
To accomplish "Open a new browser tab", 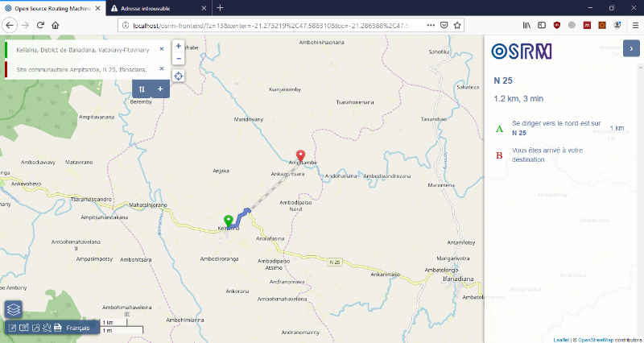I will tap(220, 7).
